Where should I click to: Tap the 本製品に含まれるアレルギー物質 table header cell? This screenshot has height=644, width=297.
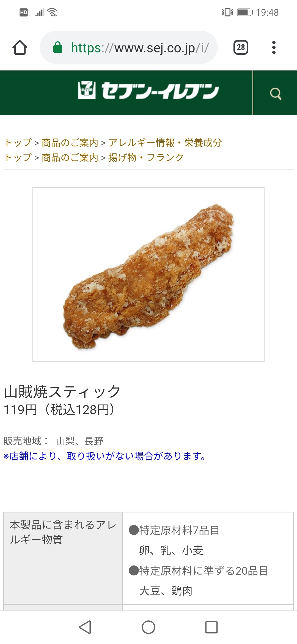(x=63, y=558)
